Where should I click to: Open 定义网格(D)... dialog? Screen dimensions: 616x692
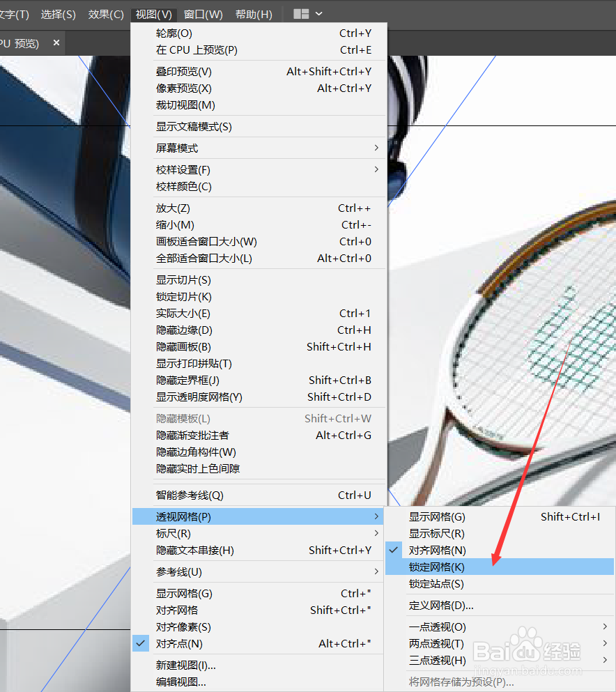[x=500, y=606]
